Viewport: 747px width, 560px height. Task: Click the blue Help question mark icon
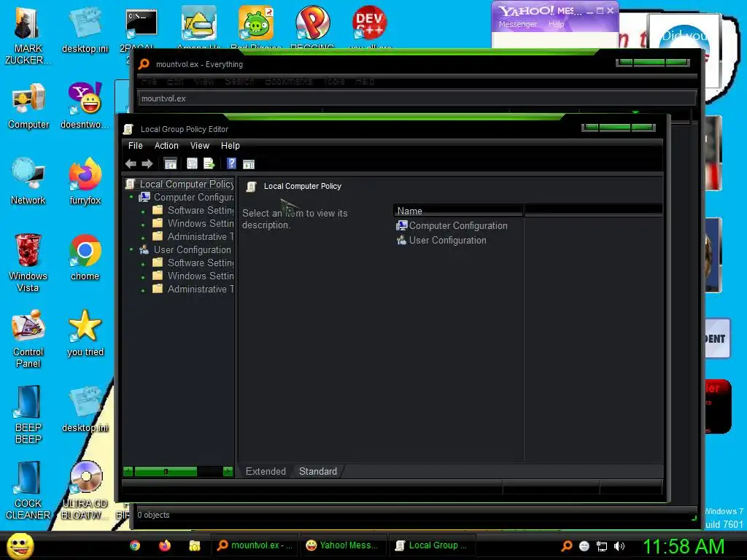pyautogui.click(x=231, y=164)
